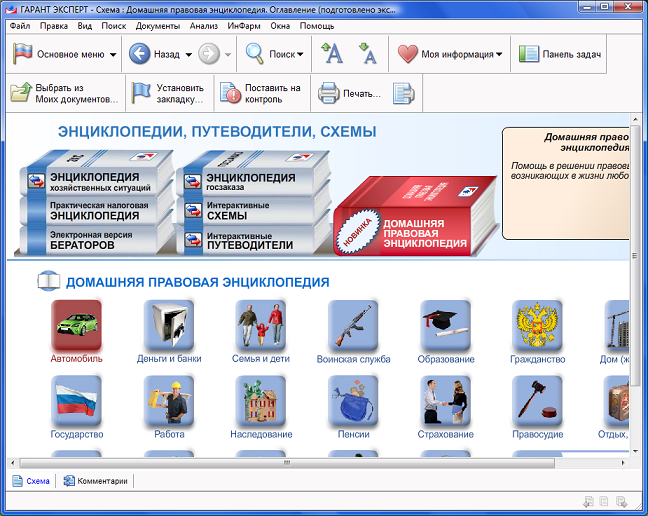The width and height of the screenshot is (648, 516).
Task: Click the Печать printer button
Action: coord(349,94)
